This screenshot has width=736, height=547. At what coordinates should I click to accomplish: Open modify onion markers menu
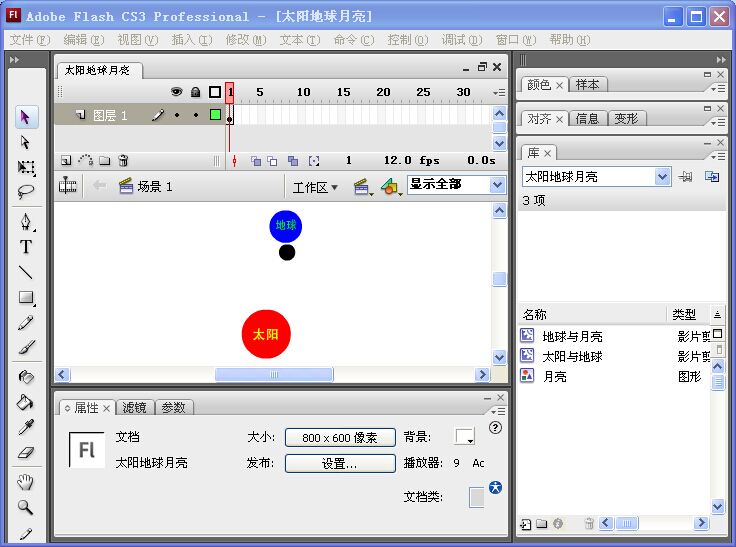(x=314, y=161)
